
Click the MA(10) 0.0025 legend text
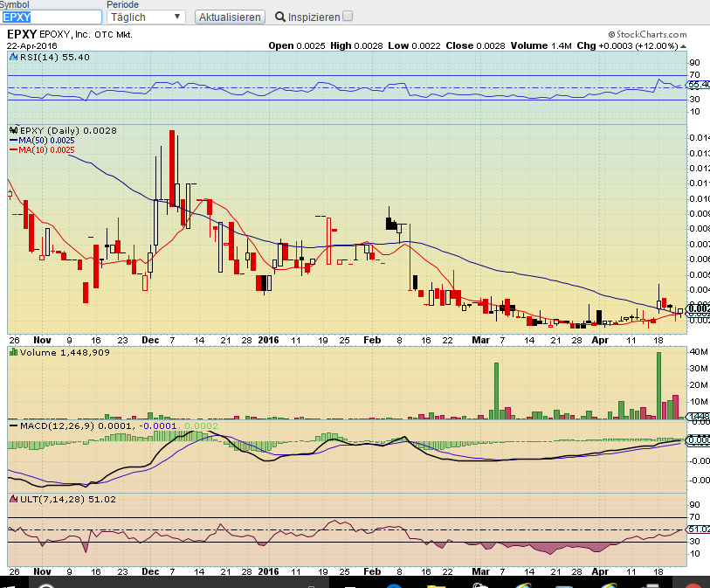pyautogui.click(x=46, y=150)
